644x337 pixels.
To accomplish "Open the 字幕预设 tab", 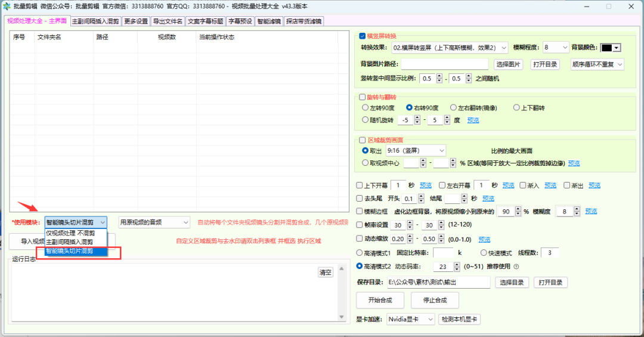I will [240, 21].
